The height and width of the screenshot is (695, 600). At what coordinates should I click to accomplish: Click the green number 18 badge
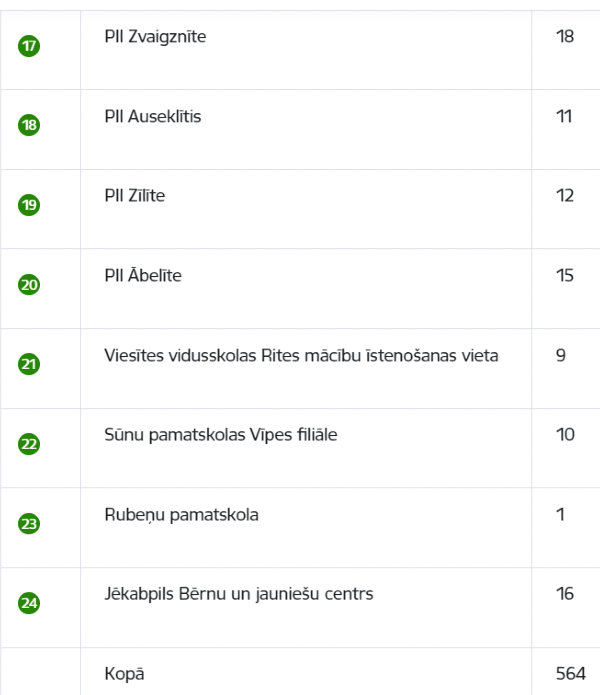[x=29, y=125]
